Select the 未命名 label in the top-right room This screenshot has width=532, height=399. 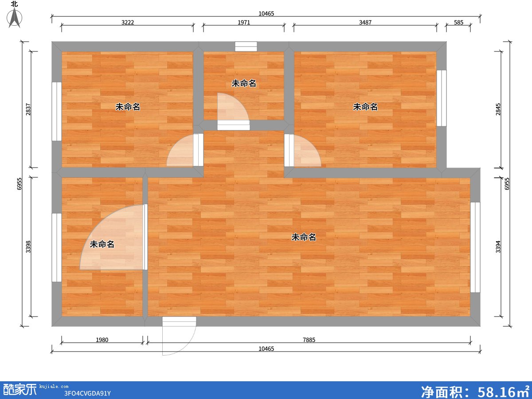(x=365, y=107)
